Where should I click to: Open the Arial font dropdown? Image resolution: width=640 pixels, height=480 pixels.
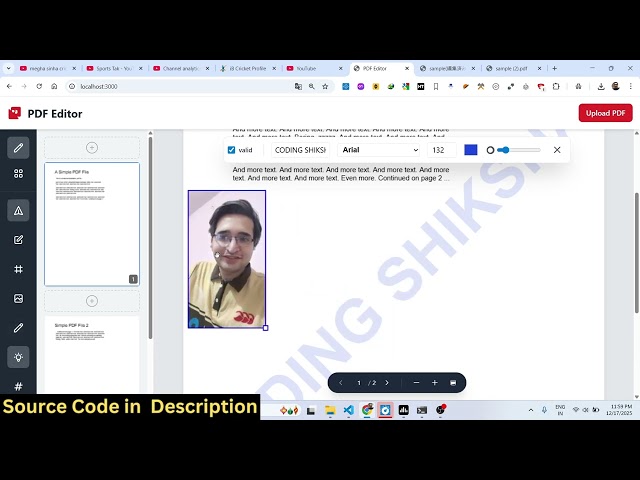pyautogui.click(x=379, y=150)
